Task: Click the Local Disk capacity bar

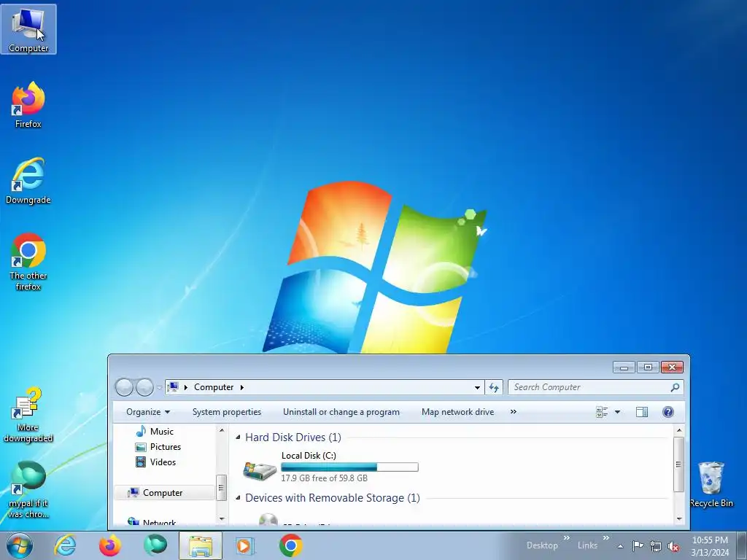Action: [x=349, y=467]
